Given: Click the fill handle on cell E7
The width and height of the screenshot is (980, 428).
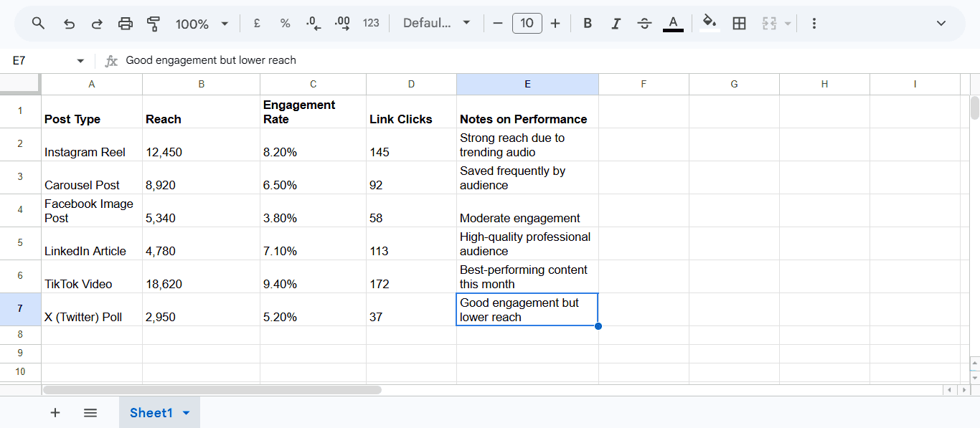Looking at the screenshot, I should [x=598, y=326].
